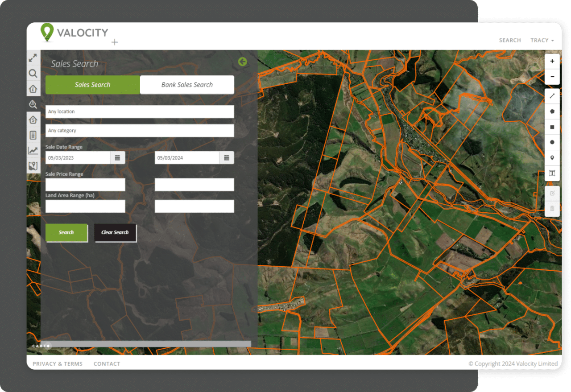Open the market trends chart icon
Image resolution: width=571 pixels, height=392 pixels.
point(33,151)
